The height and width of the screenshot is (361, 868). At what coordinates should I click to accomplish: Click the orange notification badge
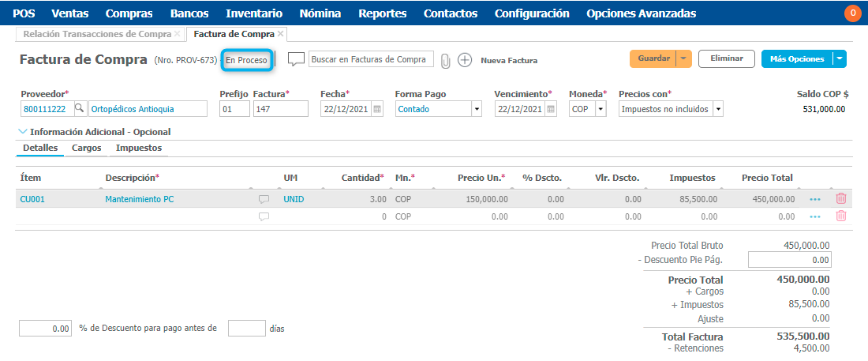coord(852,13)
